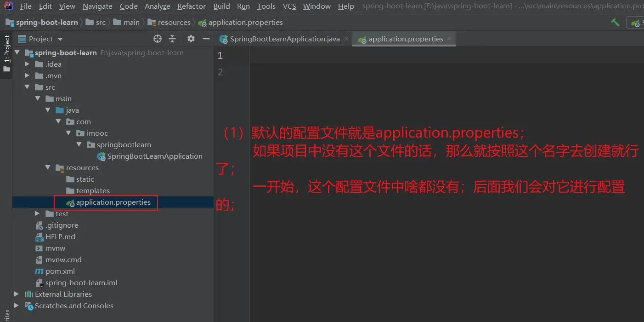
Task: Open the Refactor menu
Action: click(191, 6)
